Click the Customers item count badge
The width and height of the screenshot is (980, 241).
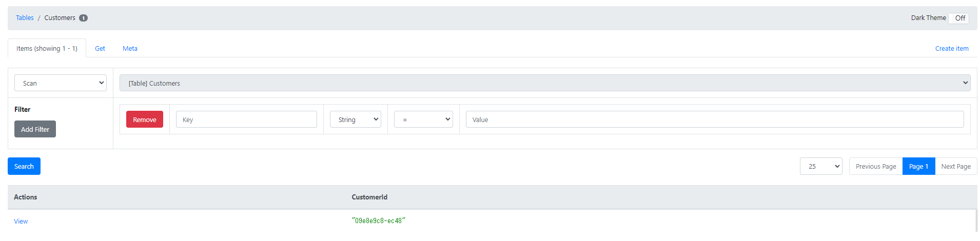click(x=83, y=18)
